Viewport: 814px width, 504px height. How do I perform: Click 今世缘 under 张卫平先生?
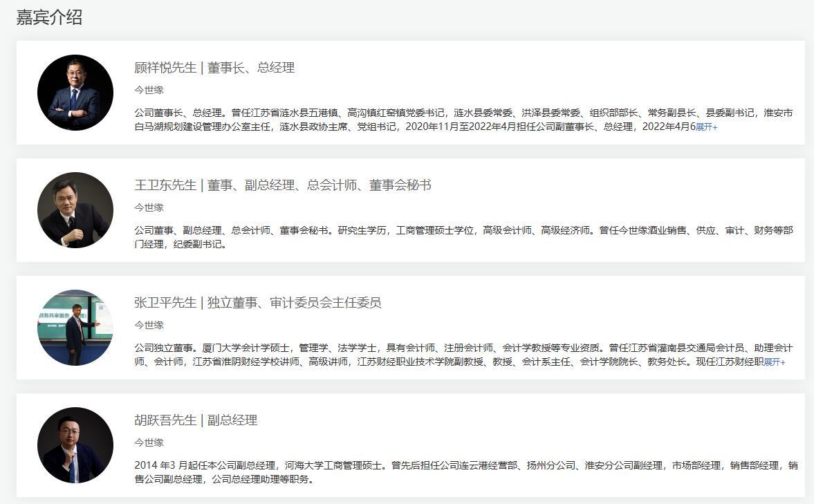[x=149, y=325]
